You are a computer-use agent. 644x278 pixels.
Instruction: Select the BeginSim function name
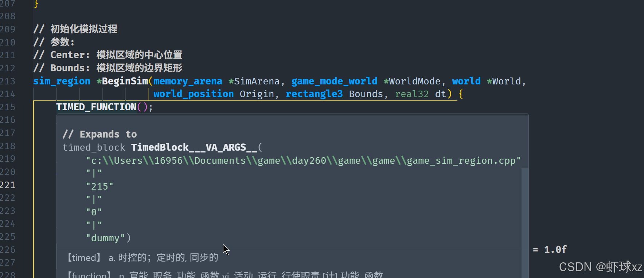(125, 81)
